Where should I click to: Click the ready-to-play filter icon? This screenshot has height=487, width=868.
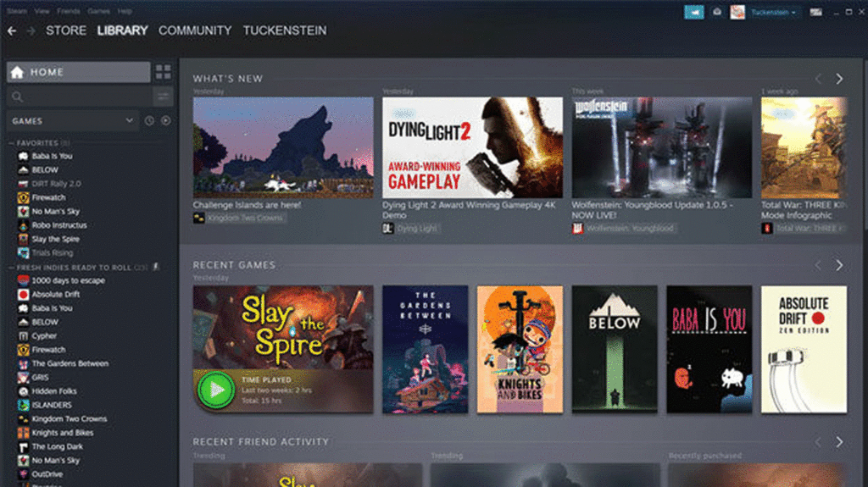click(165, 121)
